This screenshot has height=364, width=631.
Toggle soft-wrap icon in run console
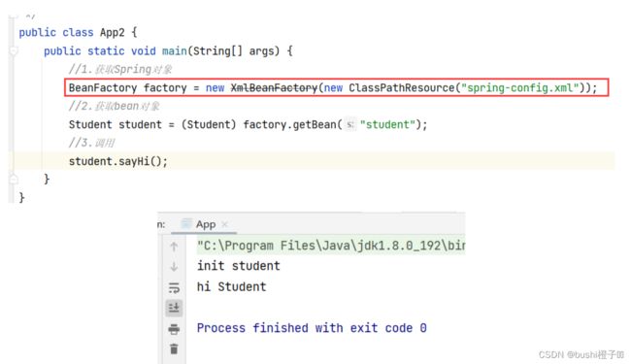tap(174, 287)
